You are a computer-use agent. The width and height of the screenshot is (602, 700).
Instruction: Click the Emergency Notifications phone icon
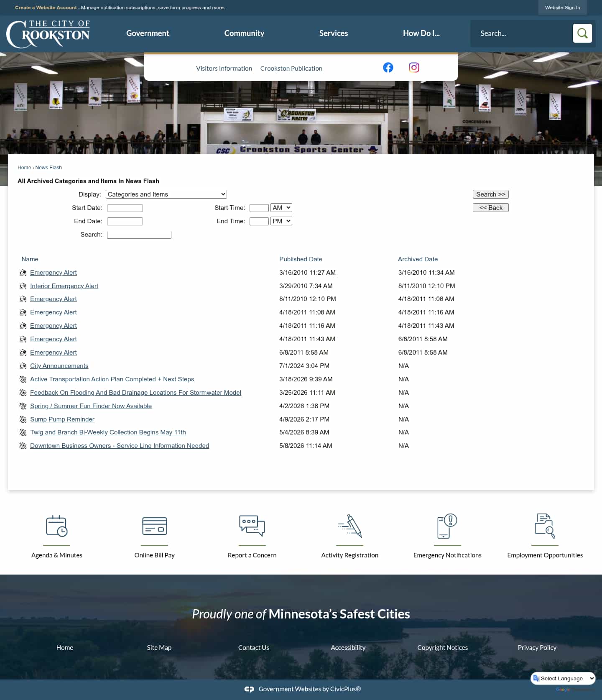click(447, 526)
